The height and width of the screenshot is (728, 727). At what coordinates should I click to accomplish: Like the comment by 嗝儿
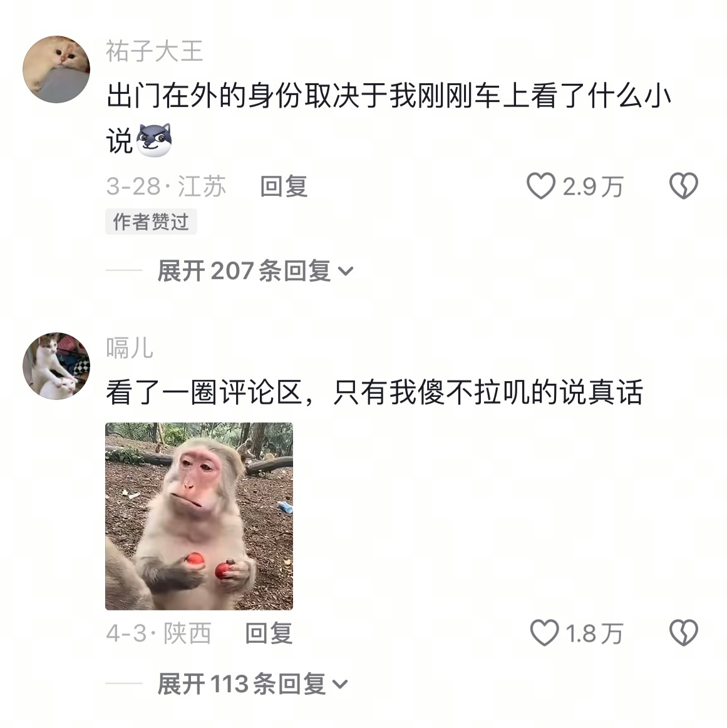(544, 633)
